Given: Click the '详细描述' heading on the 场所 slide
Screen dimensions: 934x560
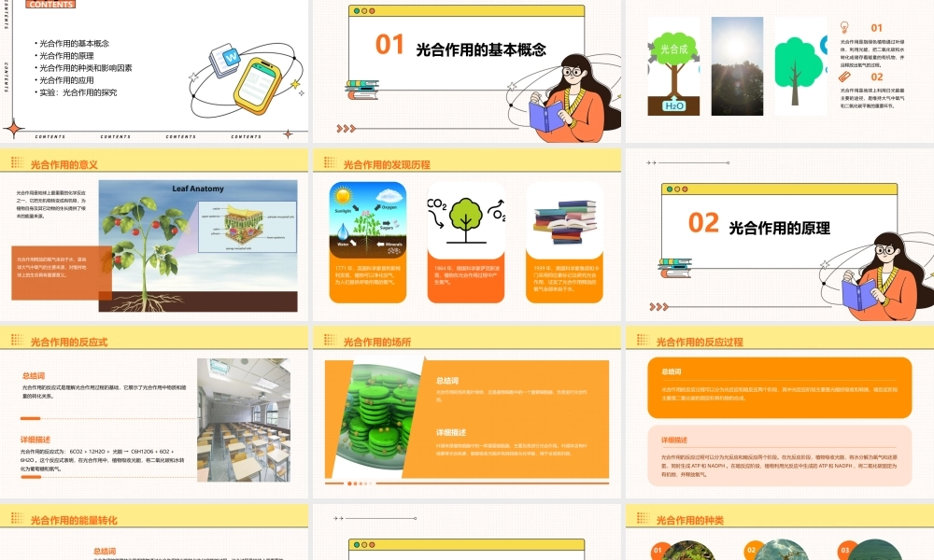Looking at the screenshot, I should (x=451, y=433).
